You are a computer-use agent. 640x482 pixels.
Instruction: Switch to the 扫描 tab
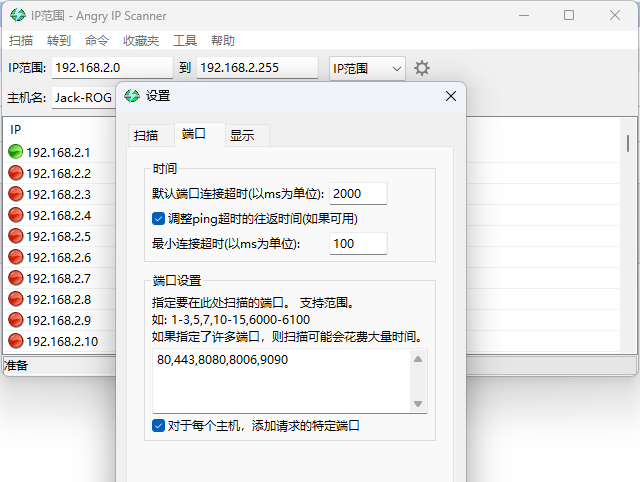click(146, 135)
